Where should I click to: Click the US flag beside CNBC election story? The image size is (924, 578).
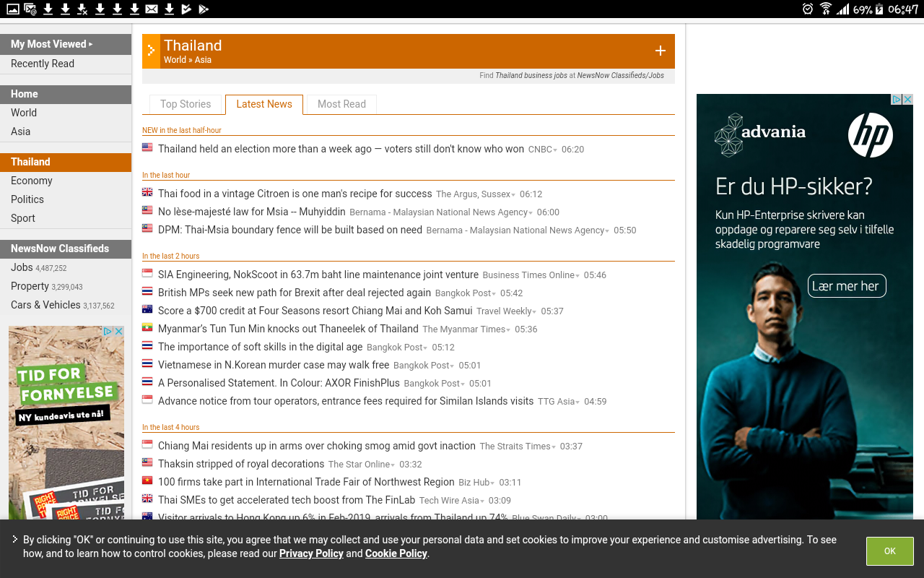tap(147, 147)
